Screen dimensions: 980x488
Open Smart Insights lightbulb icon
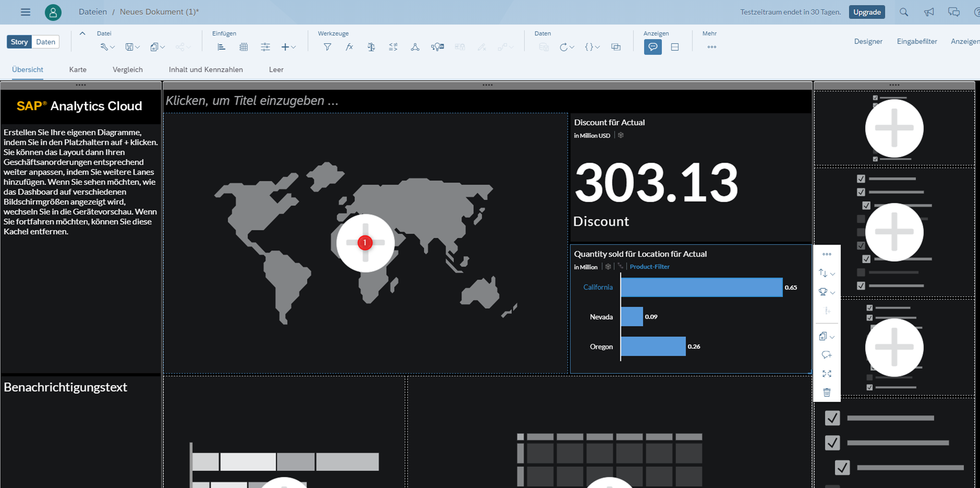pyautogui.click(x=437, y=47)
